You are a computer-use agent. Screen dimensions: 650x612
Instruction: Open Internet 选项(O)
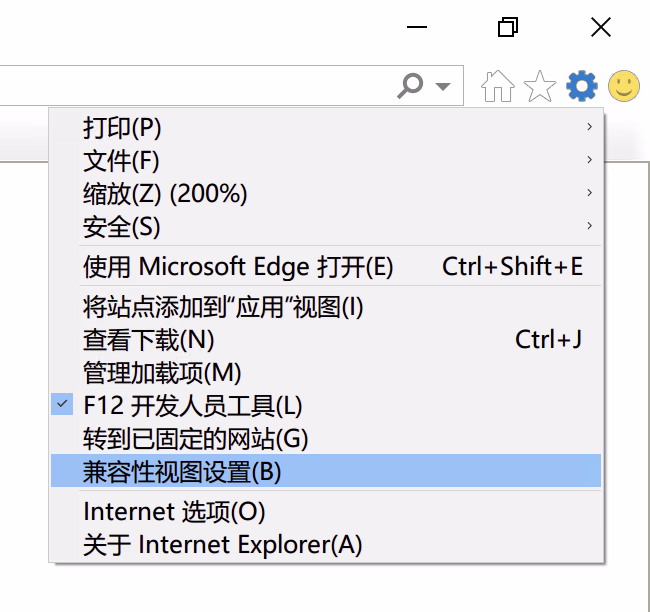click(x=174, y=512)
